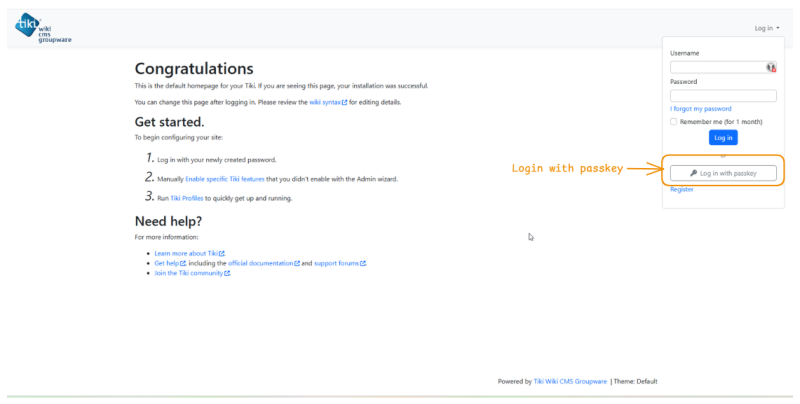Click the blue Log in button
Screen dimensions: 800x404
coord(723,138)
